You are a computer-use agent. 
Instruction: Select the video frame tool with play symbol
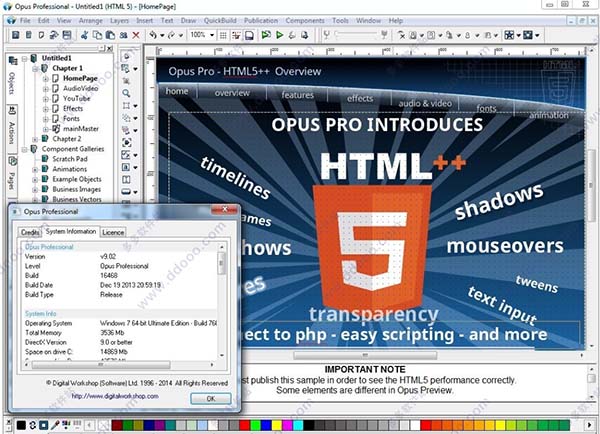coord(127,142)
